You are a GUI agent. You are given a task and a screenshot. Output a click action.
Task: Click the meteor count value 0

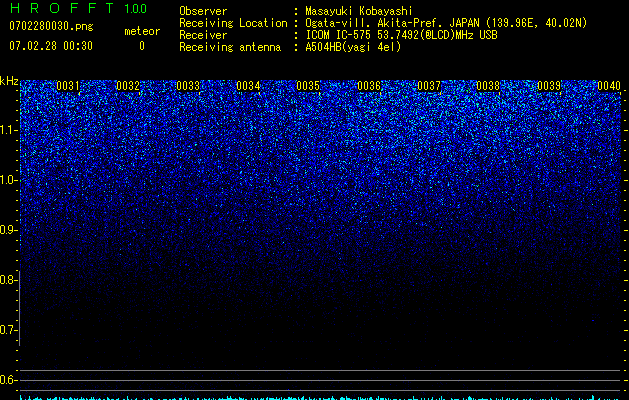pos(142,46)
